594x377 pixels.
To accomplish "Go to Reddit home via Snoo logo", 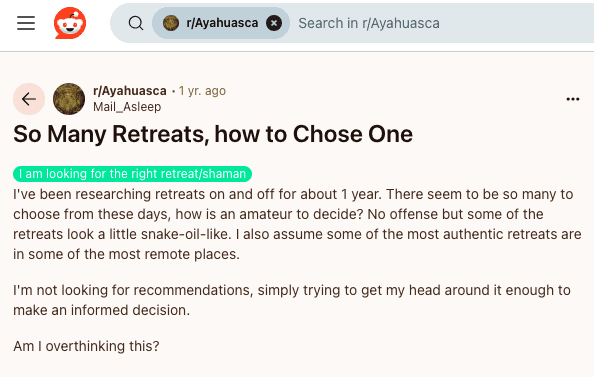I will pyautogui.click(x=70, y=23).
